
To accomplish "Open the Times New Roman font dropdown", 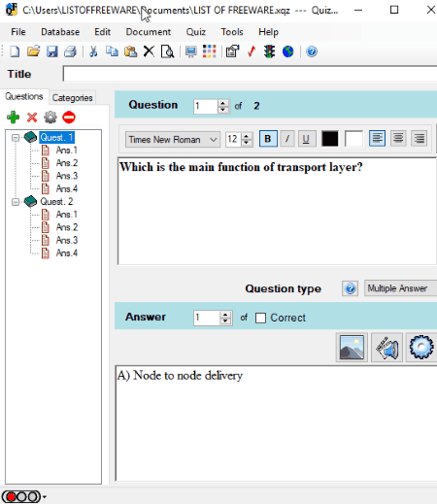I will pos(173,140).
